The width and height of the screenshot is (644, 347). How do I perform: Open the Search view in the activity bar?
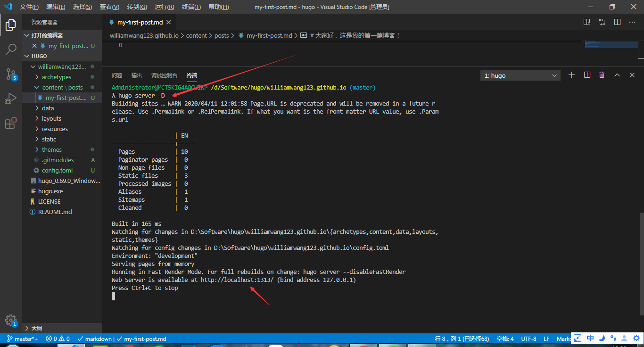pos(11,49)
